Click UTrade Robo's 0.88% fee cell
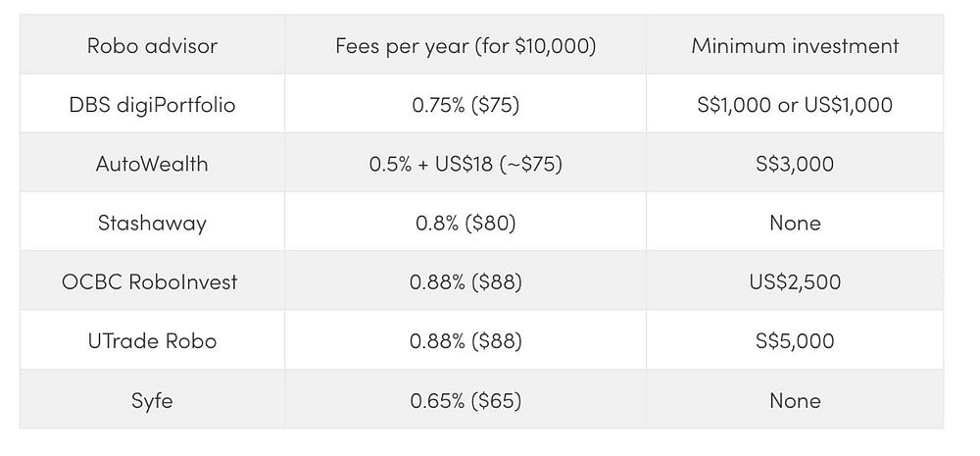The image size is (980, 456). (465, 341)
